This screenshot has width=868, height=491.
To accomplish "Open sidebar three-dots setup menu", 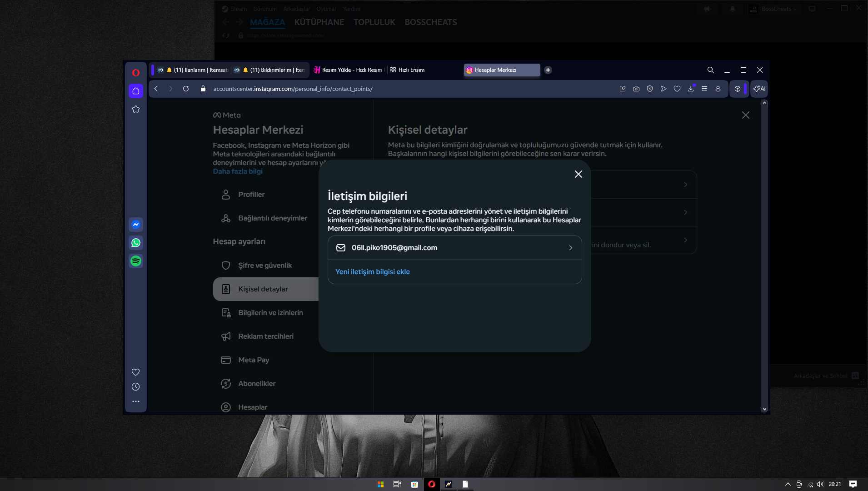I will 136,401.
